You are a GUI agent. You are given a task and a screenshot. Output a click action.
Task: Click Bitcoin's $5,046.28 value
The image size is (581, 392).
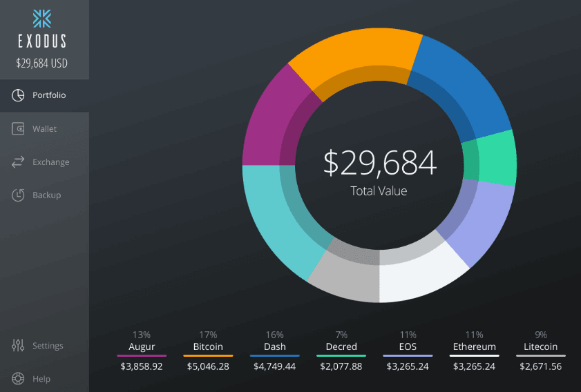(208, 366)
